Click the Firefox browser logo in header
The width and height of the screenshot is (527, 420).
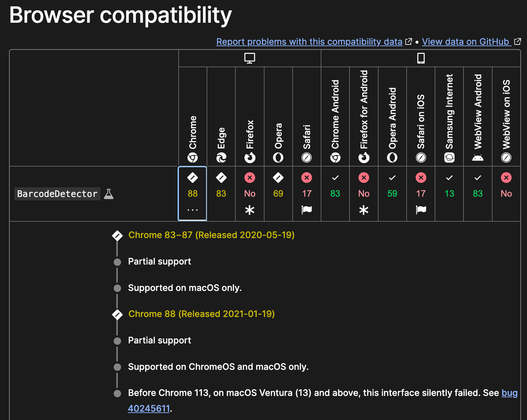tap(250, 157)
